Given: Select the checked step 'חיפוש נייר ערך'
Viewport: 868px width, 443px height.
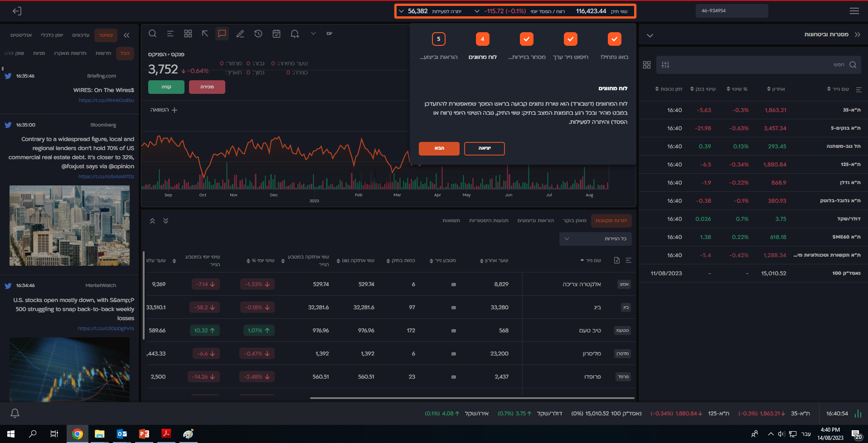Looking at the screenshot, I should (x=570, y=39).
